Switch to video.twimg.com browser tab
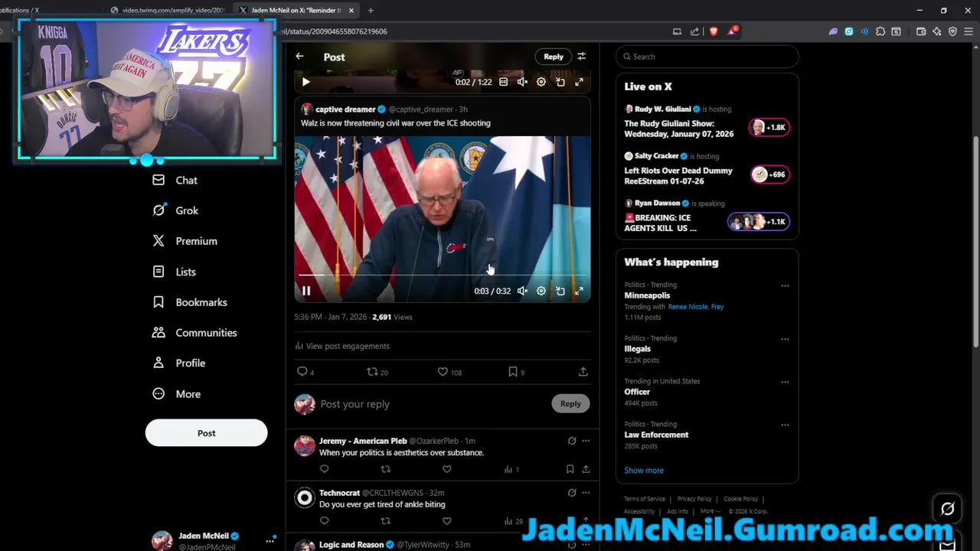 [168, 11]
